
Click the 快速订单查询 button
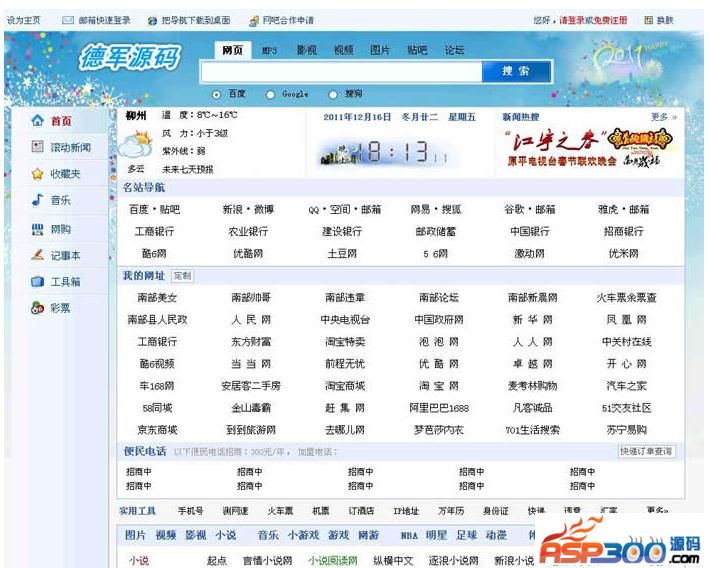click(646, 451)
